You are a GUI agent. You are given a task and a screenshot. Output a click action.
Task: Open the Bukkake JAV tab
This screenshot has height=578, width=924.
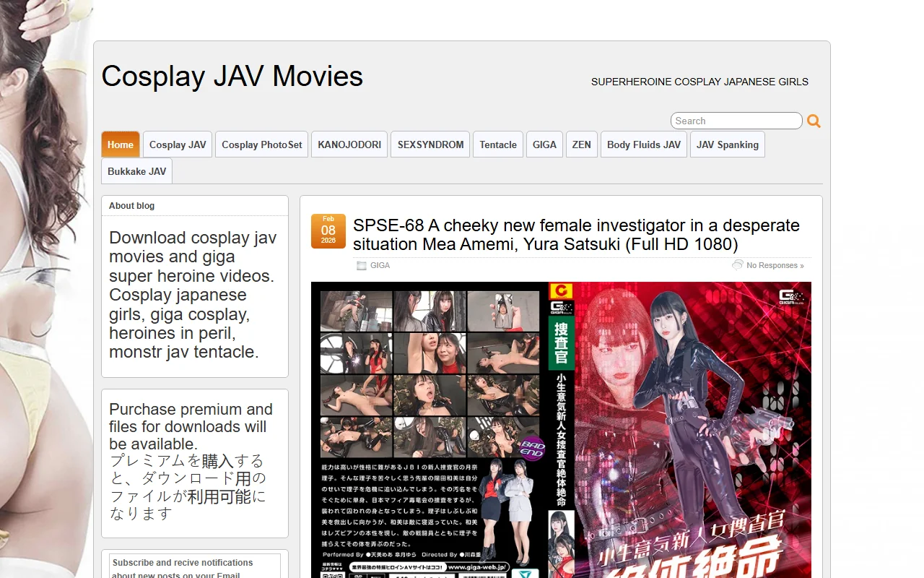click(x=136, y=171)
